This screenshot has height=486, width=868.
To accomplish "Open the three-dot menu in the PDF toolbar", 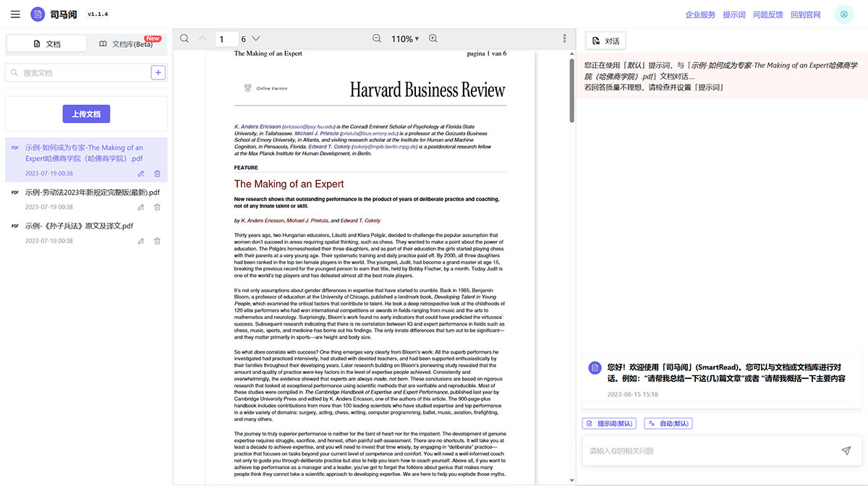I will tap(564, 38).
